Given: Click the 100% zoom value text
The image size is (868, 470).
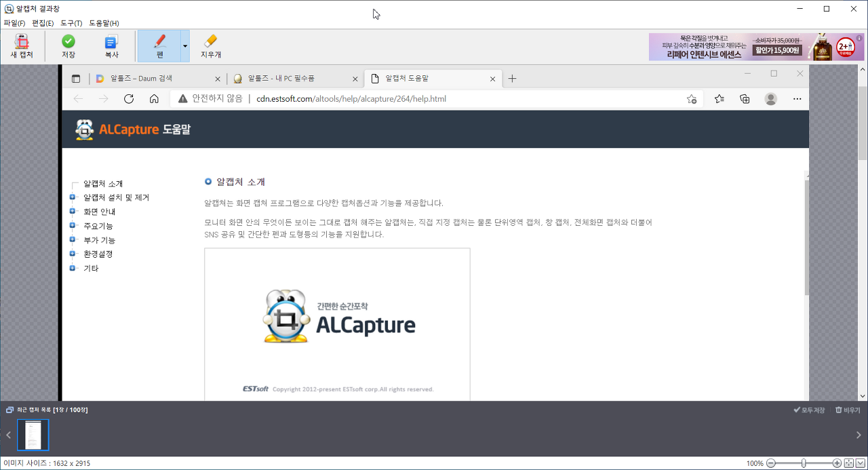Looking at the screenshot, I should pos(755,463).
